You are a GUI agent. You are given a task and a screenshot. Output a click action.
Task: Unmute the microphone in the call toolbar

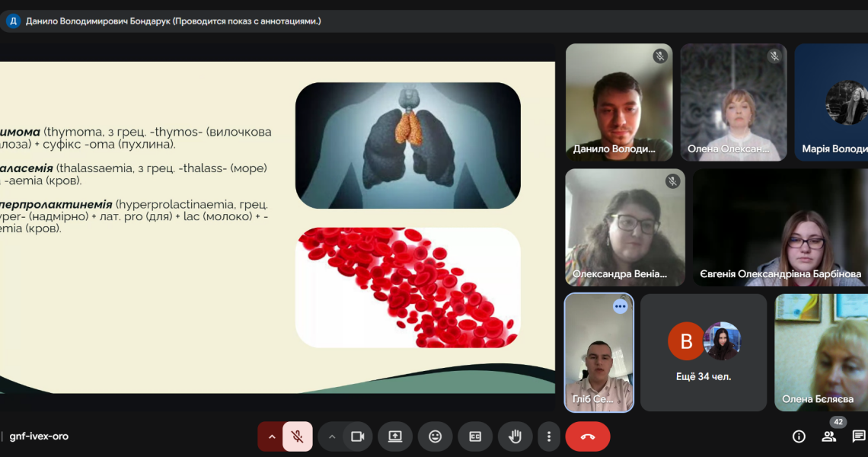click(298, 436)
